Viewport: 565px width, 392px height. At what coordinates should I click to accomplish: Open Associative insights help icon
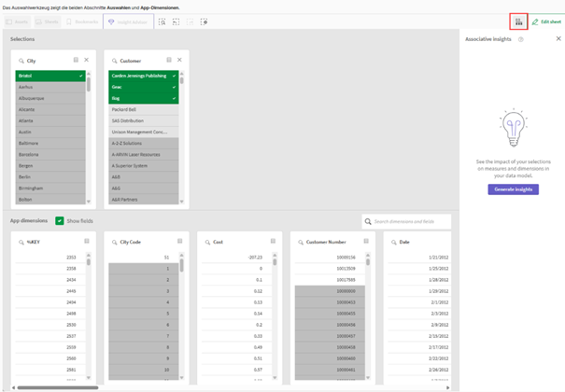pyautogui.click(x=521, y=39)
